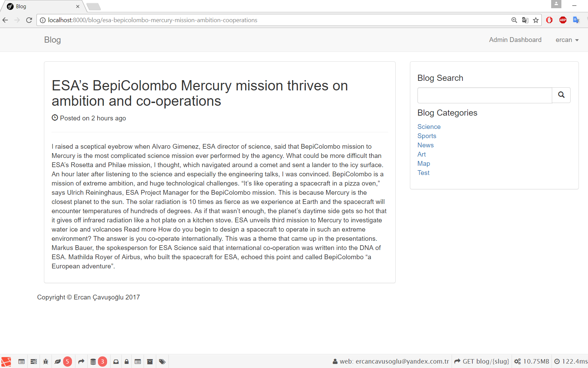Click the Laravel debugbar logo icon
The height and width of the screenshot is (368, 588).
click(6, 362)
